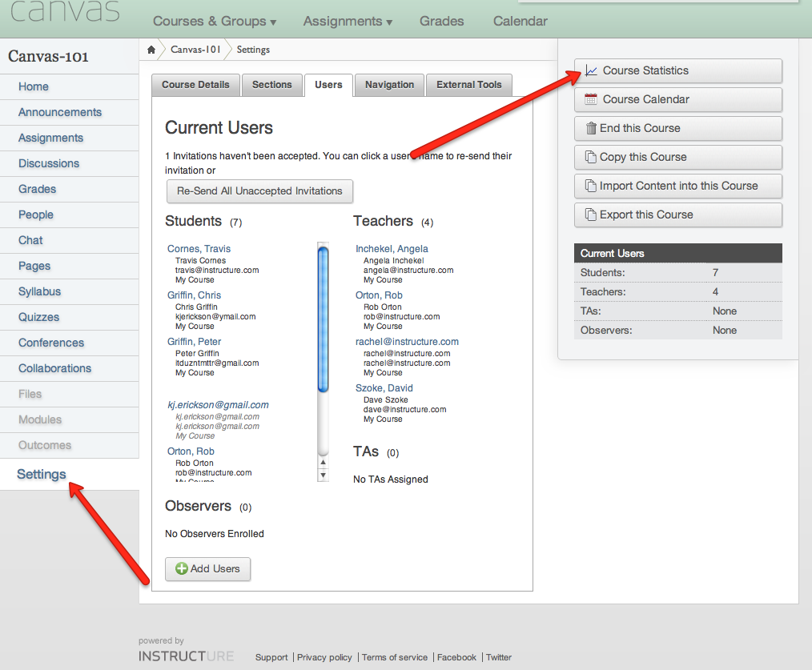This screenshot has width=812, height=670.
Task: Click pending student kj.erickson@gmail.com
Action: [218, 405]
